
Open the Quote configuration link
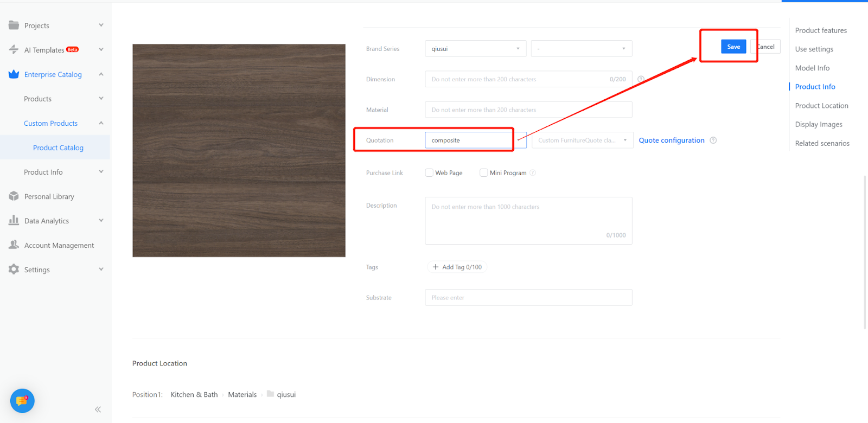672,140
